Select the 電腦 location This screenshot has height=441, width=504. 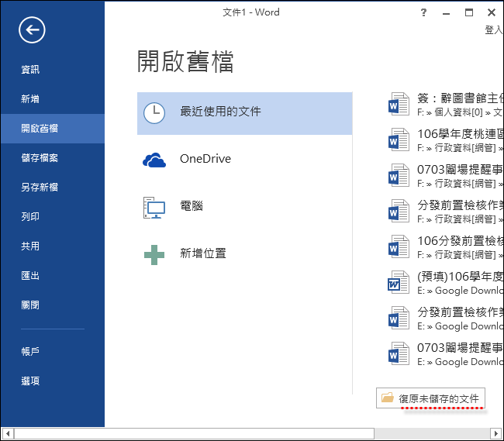244,207
